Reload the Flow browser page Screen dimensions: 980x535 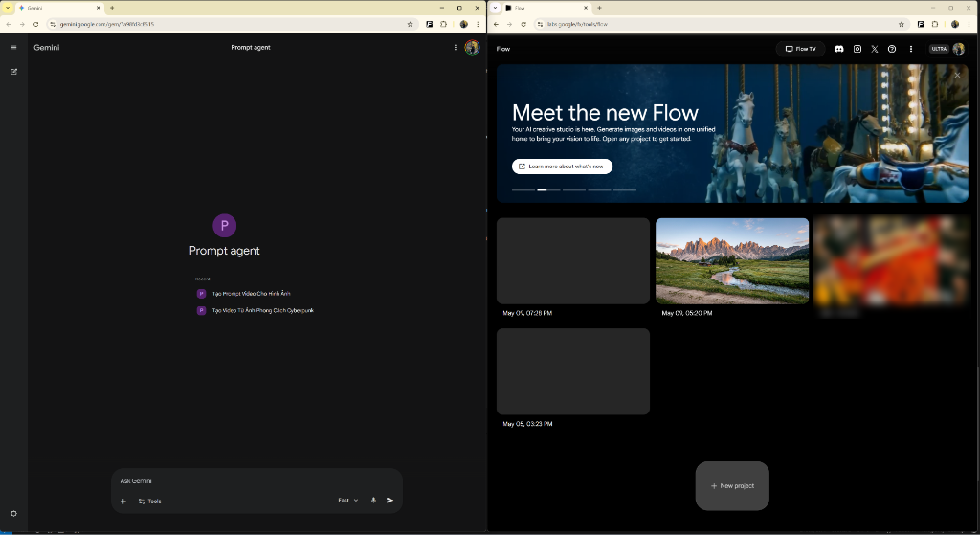coord(523,24)
